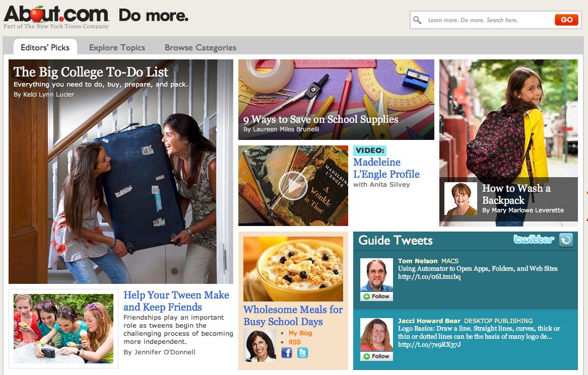Click Mary Marlowe Leverette's author photo
The width and height of the screenshot is (588, 375).
pyautogui.click(x=461, y=198)
